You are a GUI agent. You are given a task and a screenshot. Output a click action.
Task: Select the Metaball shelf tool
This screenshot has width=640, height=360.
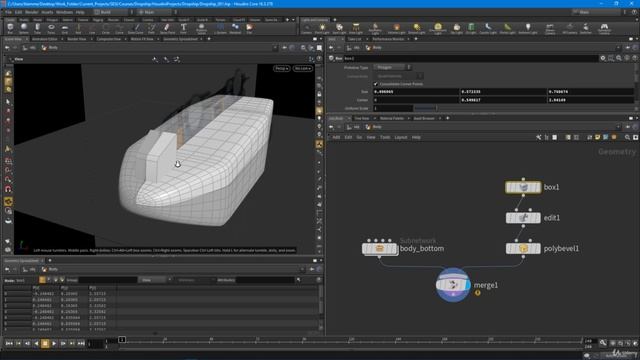pos(235,28)
